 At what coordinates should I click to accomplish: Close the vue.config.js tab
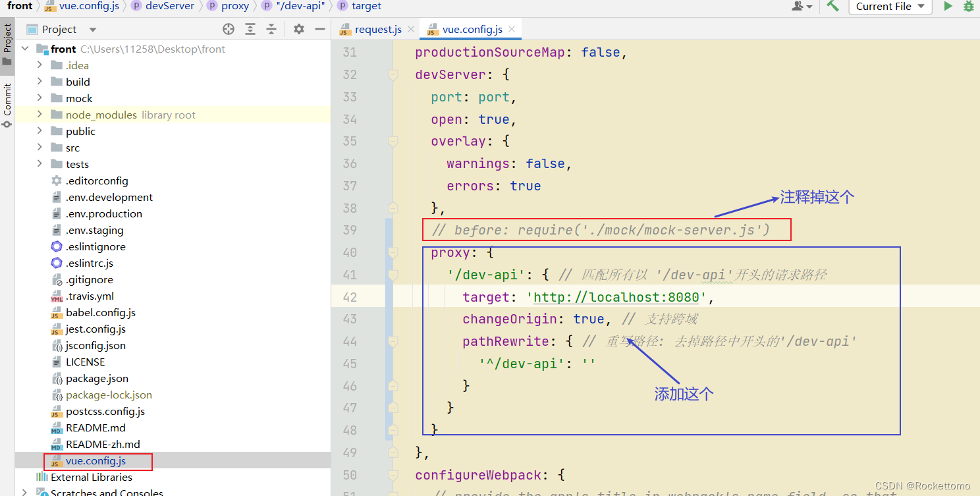click(x=512, y=29)
